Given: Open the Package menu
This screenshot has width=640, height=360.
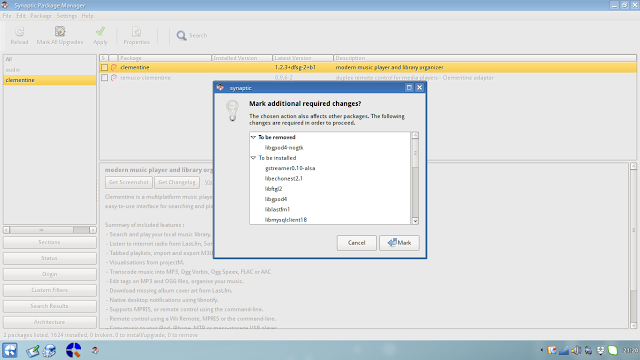Looking at the screenshot, I should pos(41,16).
